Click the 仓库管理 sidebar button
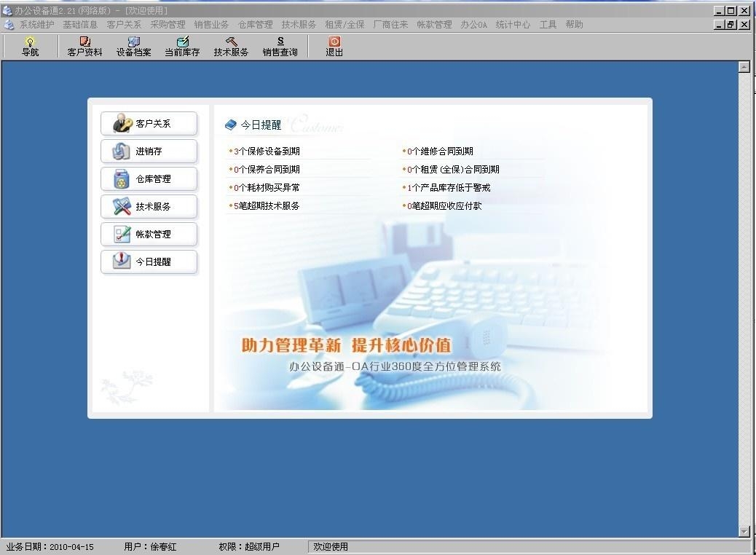 click(x=149, y=179)
